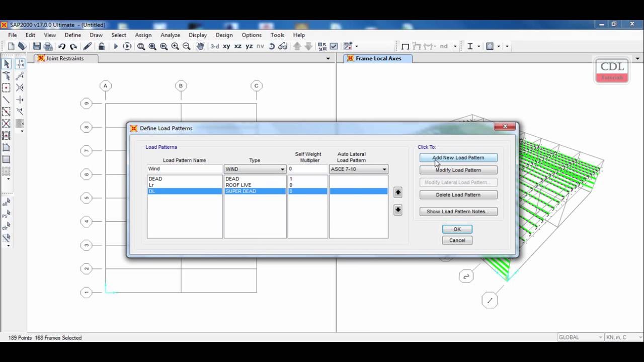Click the Self Weight Multiplier input field

307,169
